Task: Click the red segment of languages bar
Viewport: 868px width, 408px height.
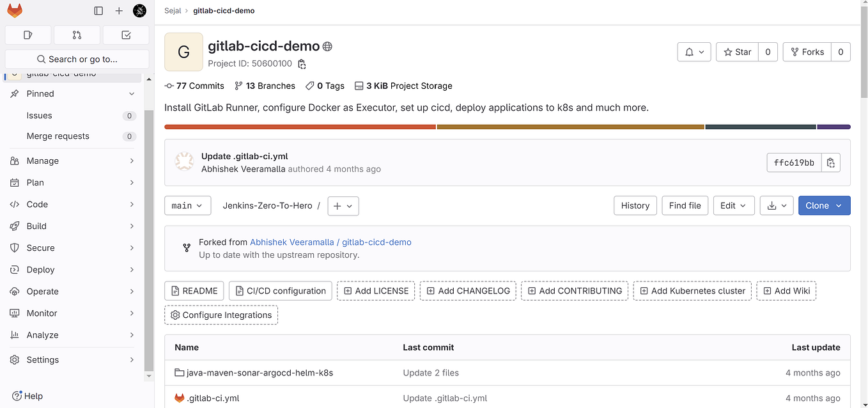Action: [x=299, y=127]
